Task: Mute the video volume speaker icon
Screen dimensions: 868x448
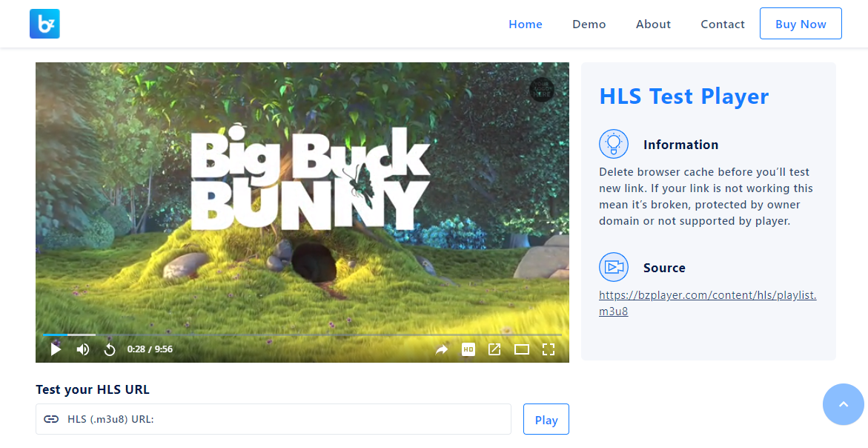Action: [x=83, y=349]
